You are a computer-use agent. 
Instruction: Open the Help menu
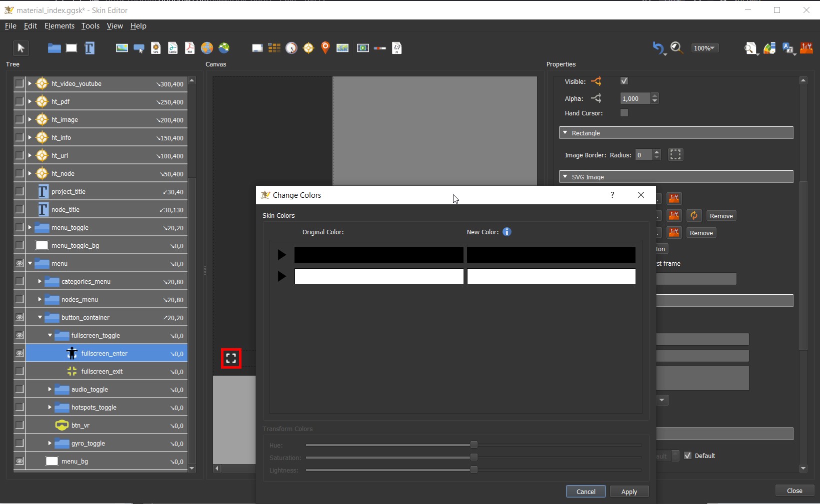[138, 26]
